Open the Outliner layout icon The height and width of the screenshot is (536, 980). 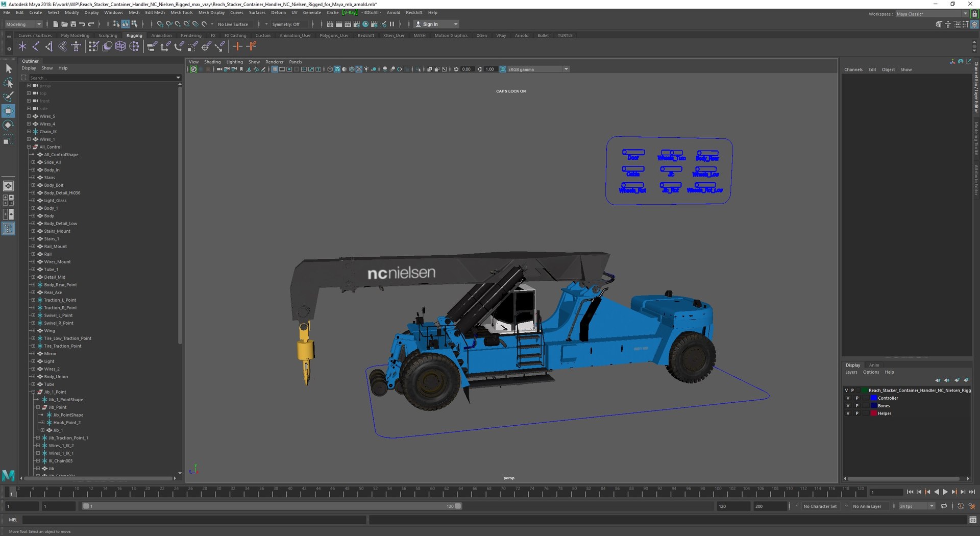coord(8,229)
